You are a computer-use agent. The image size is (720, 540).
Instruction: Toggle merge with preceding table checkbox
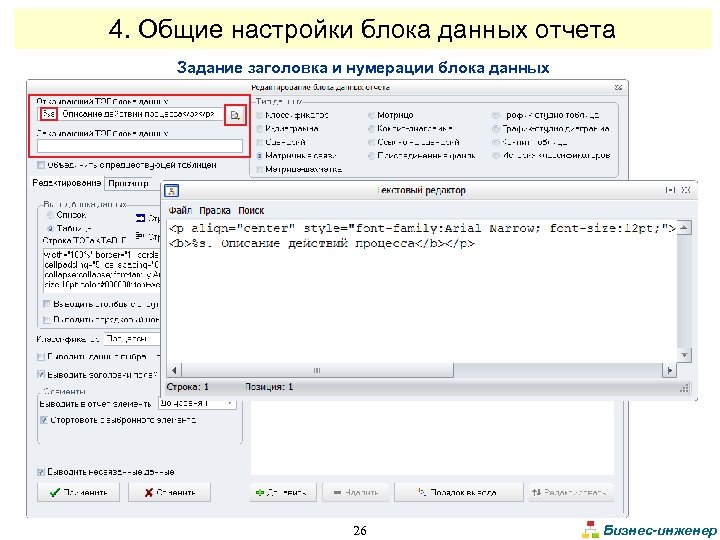coord(41,165)
